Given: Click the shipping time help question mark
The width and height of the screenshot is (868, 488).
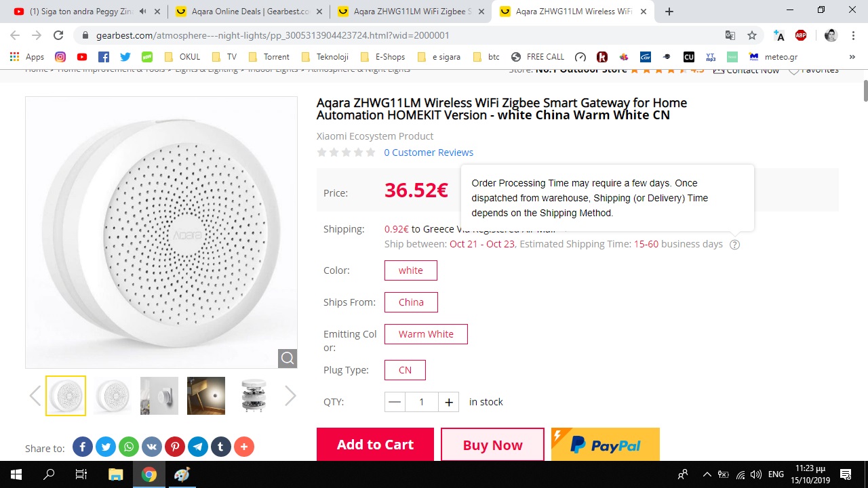Looking at the screenshot, I should (x=734, y=245).
